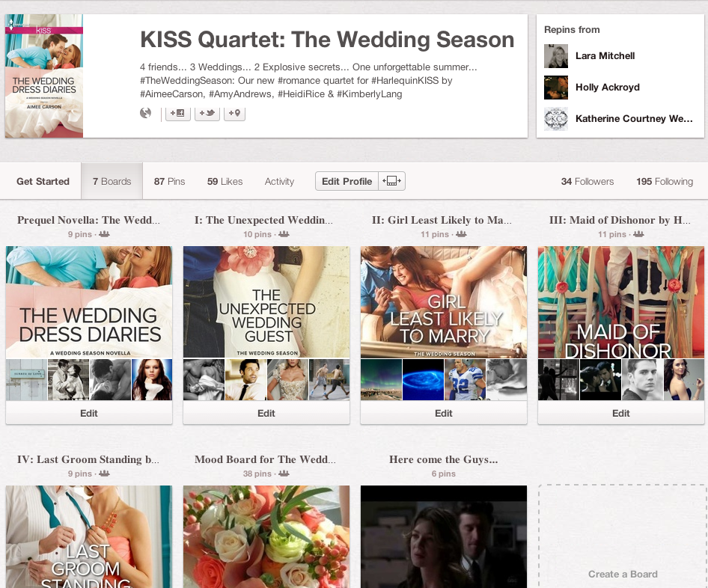Click the profile picture book cover
This screenshot has height=588, width=708.
click(x=44, y=76)
